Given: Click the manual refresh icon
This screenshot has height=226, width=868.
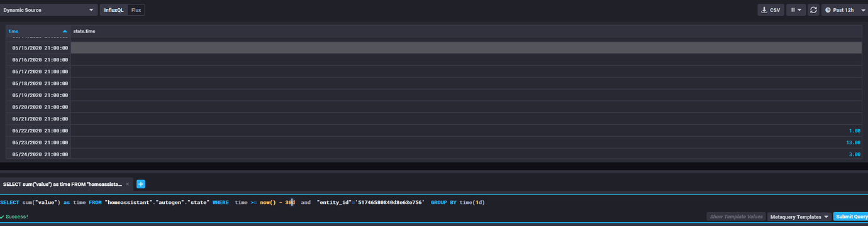Looking at the screenshot, I should (813, 10).
